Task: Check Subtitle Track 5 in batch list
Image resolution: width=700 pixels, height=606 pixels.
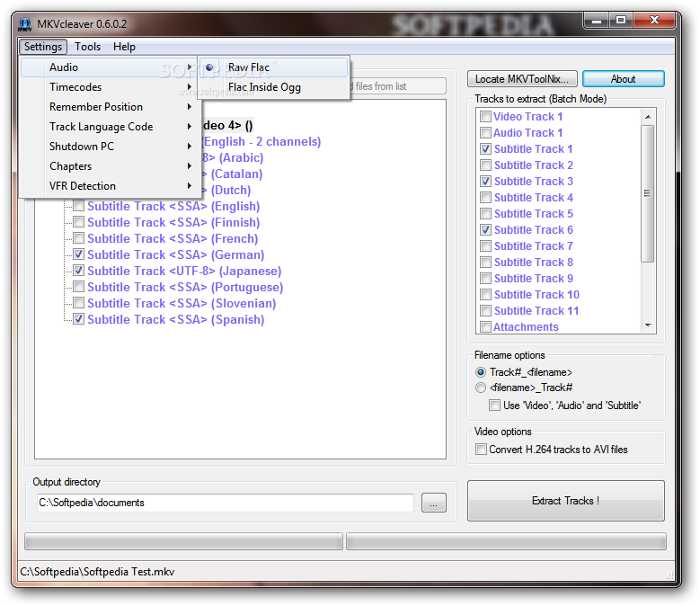Action: point(485,213)
